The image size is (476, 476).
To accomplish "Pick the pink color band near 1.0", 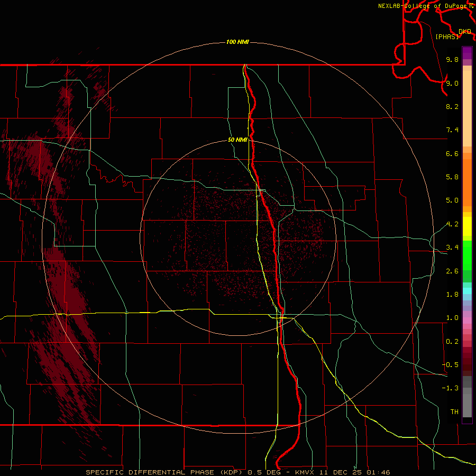I will pos(467,321).
